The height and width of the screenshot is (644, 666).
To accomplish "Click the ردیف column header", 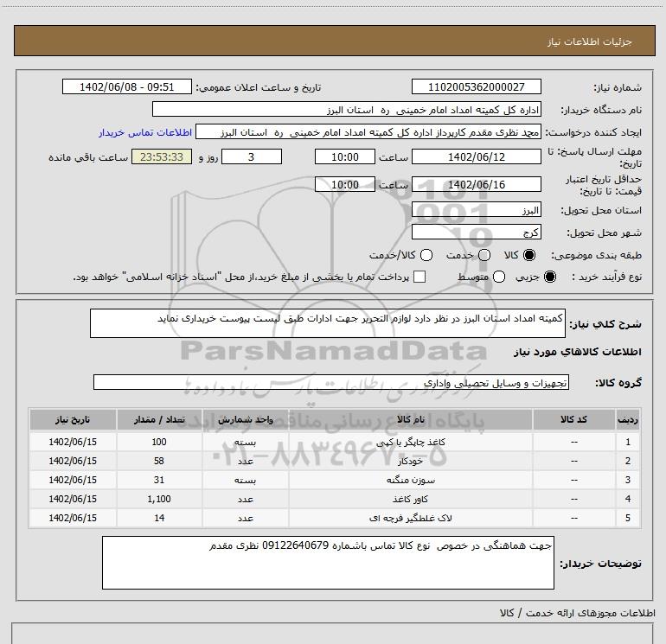I will click(627, 419).
